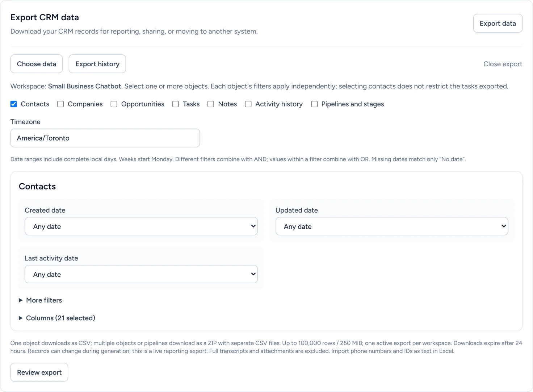
Task: Close the export panel via Close export
Action: 503,64
